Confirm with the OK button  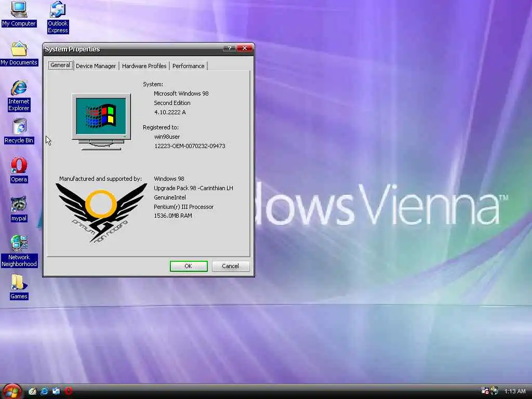tap(189, 266)
